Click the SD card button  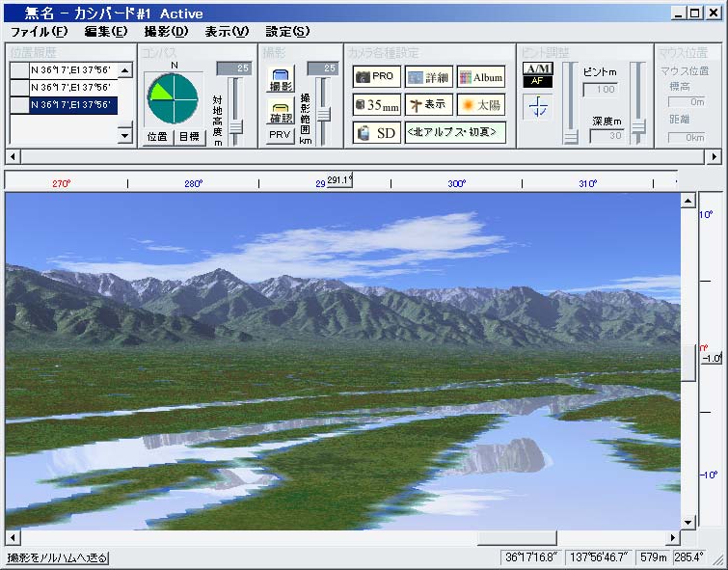tap(376, 133)
